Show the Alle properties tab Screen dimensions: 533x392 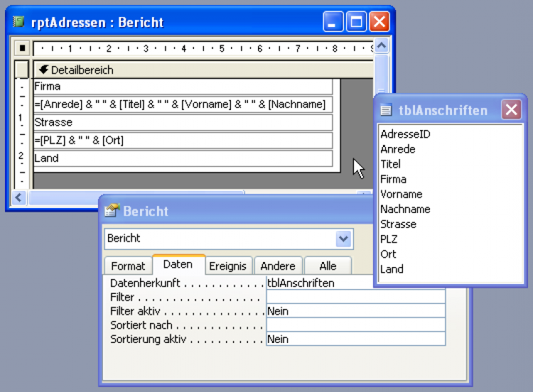(x=328, y=266)
